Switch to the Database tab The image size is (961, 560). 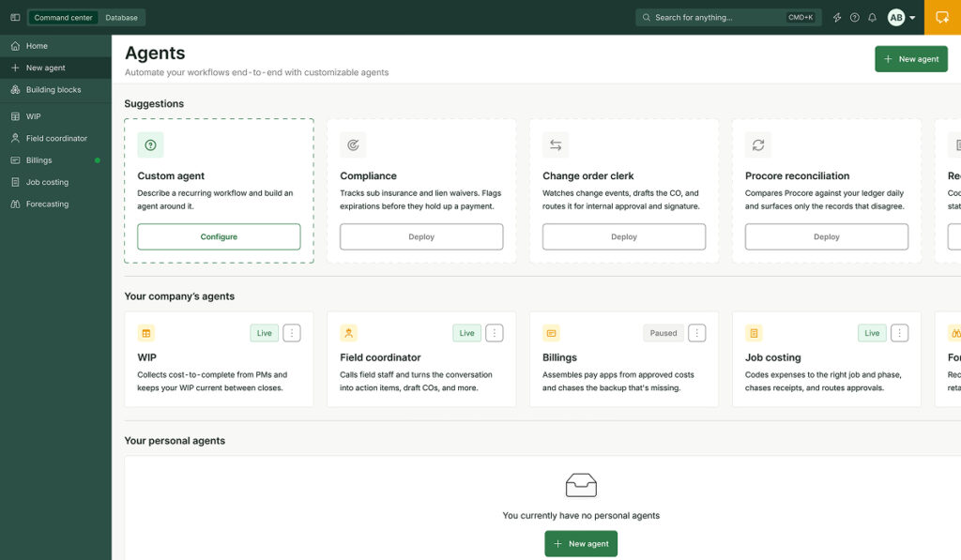coord(121,18)
